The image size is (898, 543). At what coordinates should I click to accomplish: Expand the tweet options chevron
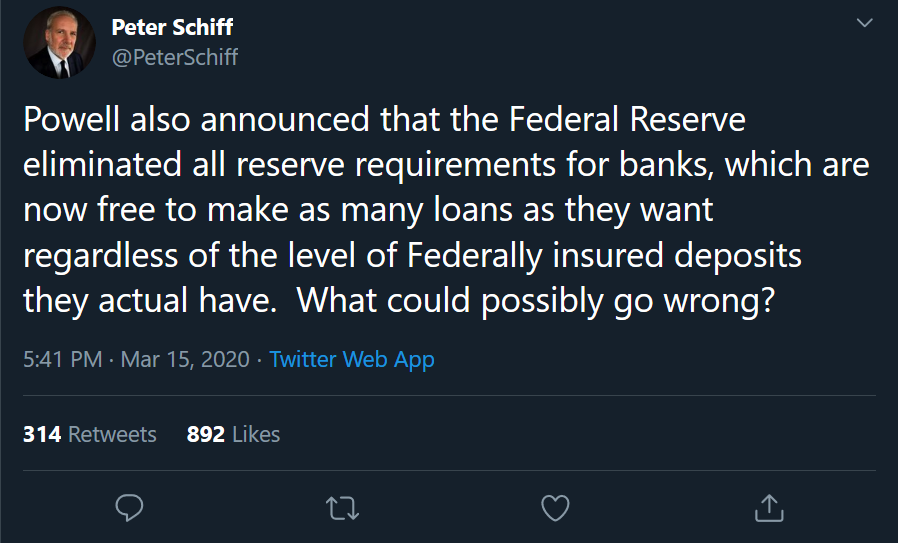(865, 23)
